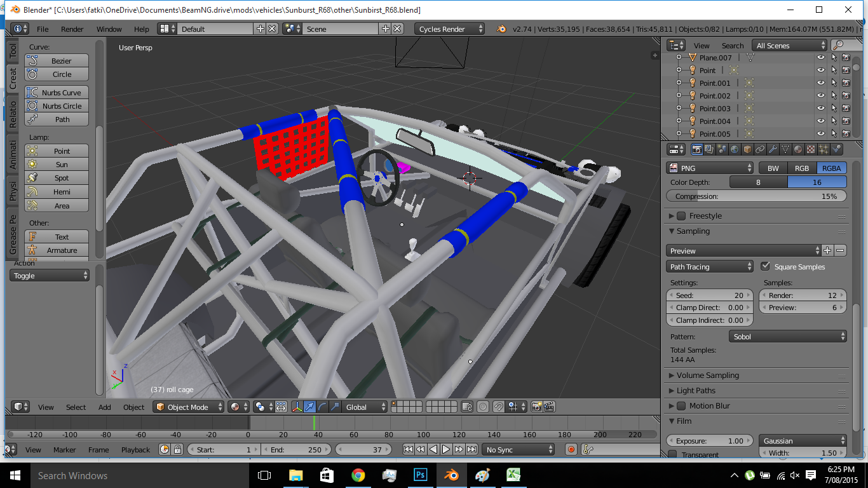Switch to the World properties globe icon
This screenshot has height=488, width=868.
pyautogui.click(x=735, y=149)
